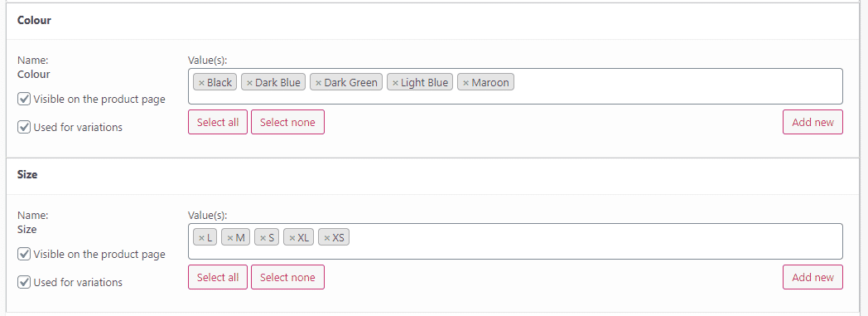Add new Colour value
This screenshot has width=868, height=316.
click(813, 122)
